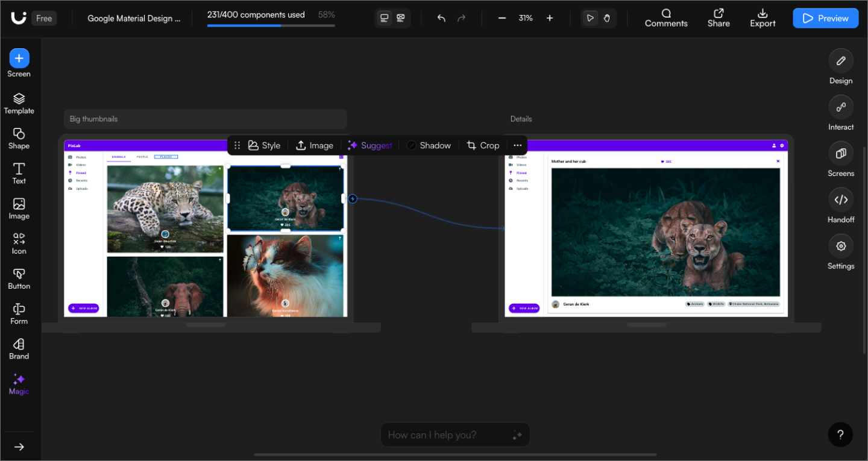Select Suggest in the floating toolbar

[370, 145]
